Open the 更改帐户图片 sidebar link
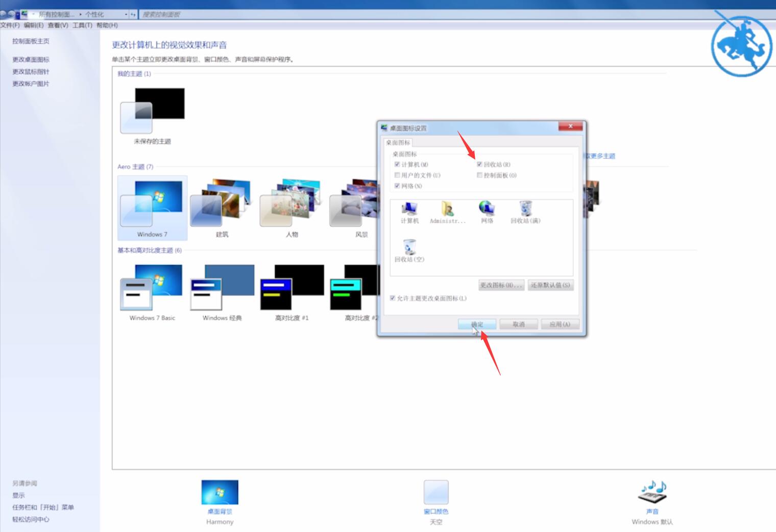776x532 pixels. tap(31, 84)
